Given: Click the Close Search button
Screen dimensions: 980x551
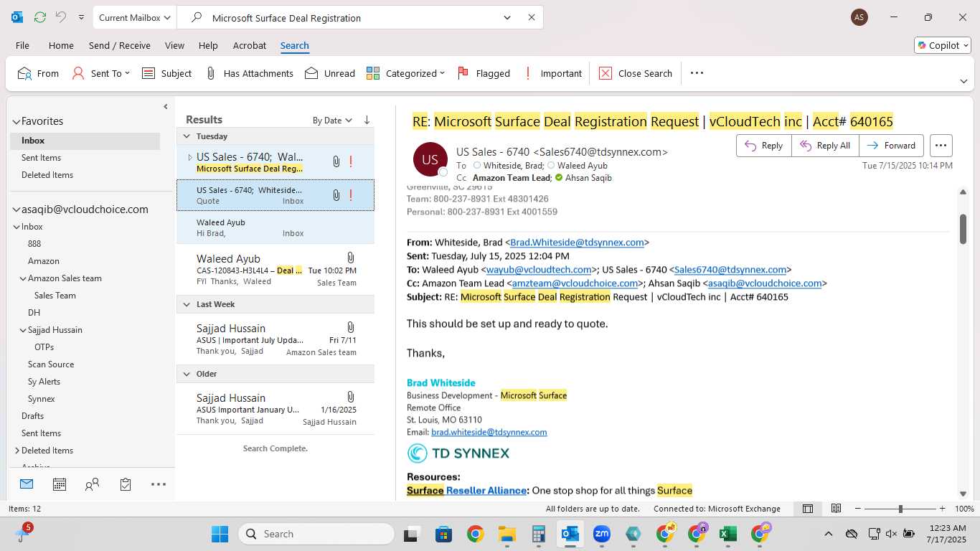Looking at the screenshot, I should 636,73.
